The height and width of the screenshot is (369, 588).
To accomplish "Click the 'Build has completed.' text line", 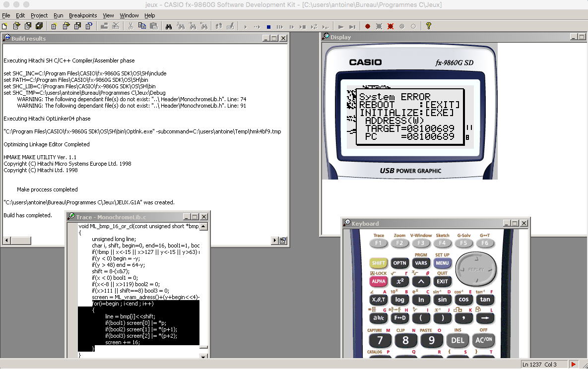I will [x=28, y=215].
